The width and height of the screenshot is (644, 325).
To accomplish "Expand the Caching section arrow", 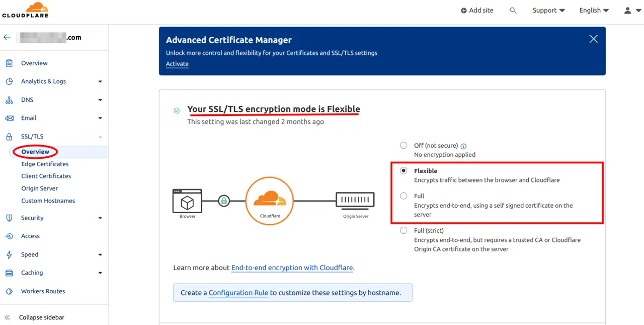I will [100, 273].
